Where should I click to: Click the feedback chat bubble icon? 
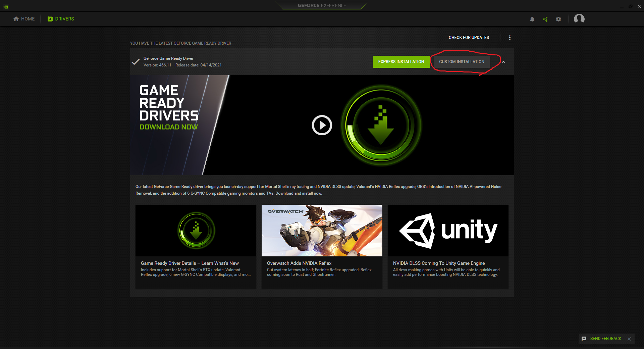click(584, 339)
